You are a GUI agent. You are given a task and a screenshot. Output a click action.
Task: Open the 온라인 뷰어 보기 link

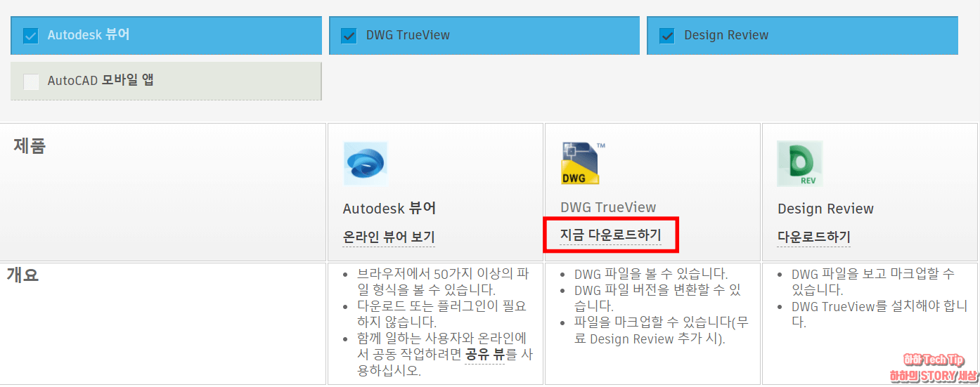coord(389,237)
